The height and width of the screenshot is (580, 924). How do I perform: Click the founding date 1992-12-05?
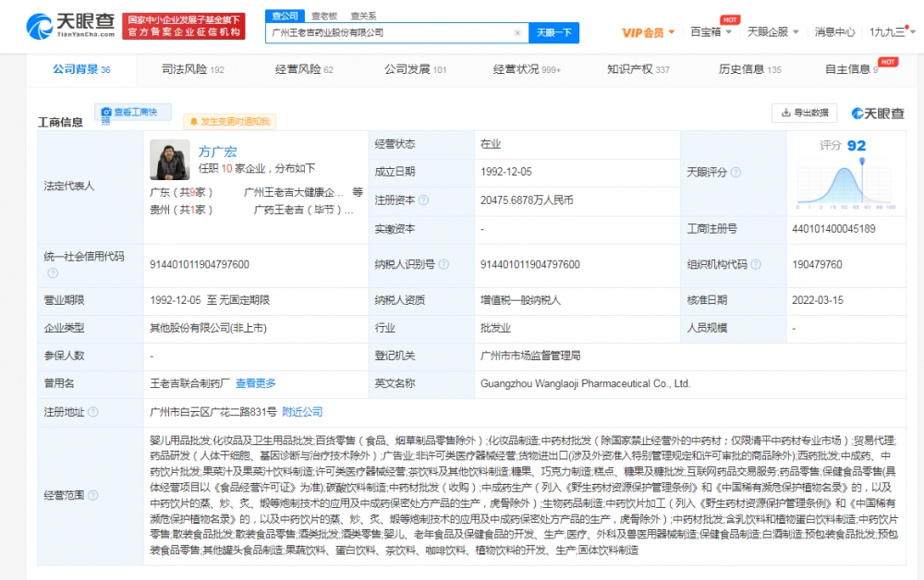click(x=506, y=172)
